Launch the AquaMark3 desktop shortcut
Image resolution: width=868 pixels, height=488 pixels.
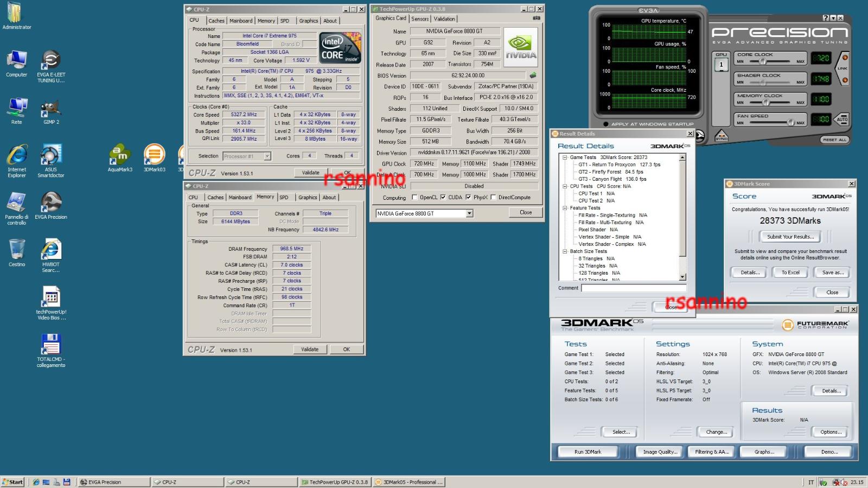click(x=120, y=158)
